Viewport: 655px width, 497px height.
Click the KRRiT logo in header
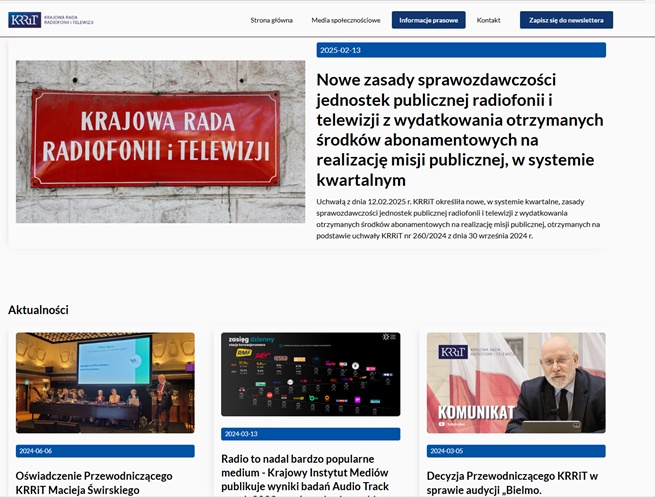coord(51,20)
